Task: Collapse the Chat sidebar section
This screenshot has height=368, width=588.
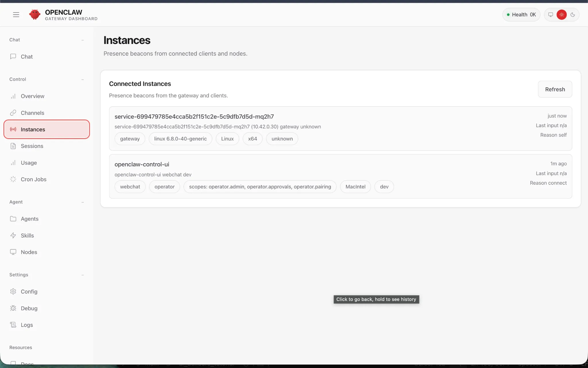Action: point(83,40)
